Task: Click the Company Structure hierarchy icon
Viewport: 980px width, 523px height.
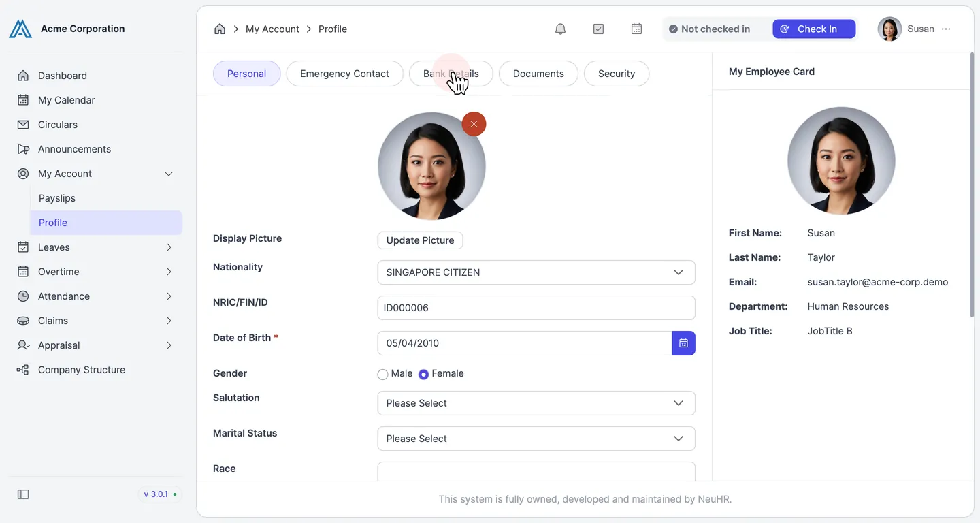Action: point(23,370)
